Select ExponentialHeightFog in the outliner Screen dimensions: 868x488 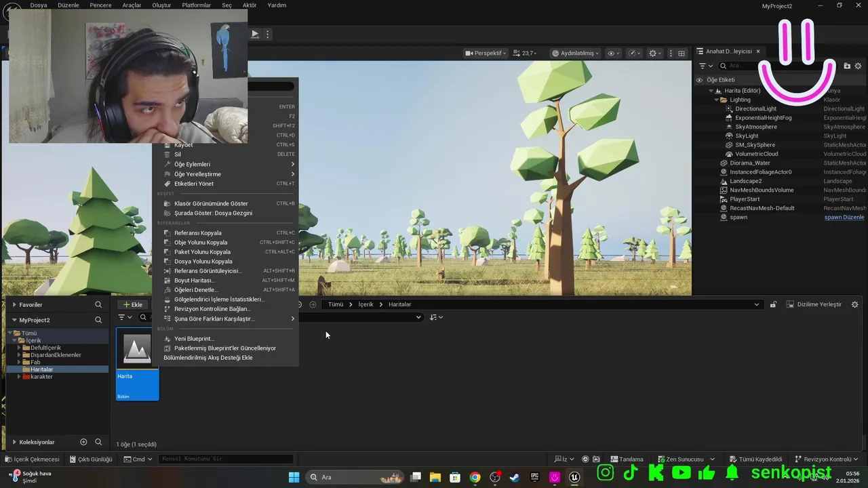pyautogui.click(x=763, y=118)
